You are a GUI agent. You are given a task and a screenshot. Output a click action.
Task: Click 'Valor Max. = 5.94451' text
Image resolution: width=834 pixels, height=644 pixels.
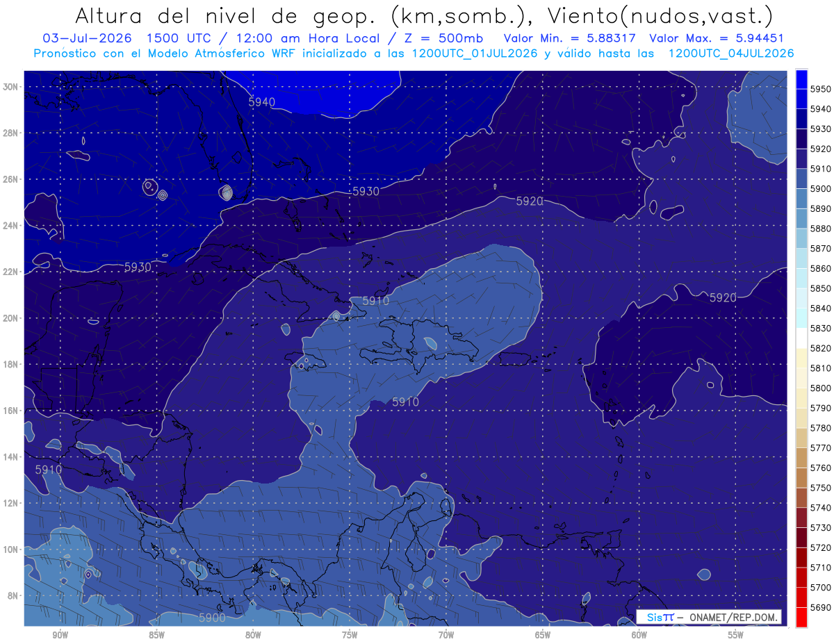click(x=717, y=38)
